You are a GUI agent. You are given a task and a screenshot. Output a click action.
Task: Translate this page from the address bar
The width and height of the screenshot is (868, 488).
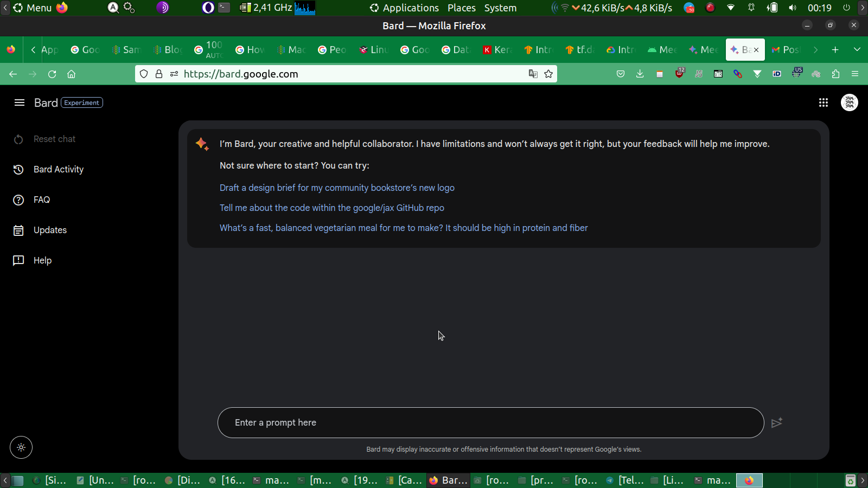tap(533, 74)
